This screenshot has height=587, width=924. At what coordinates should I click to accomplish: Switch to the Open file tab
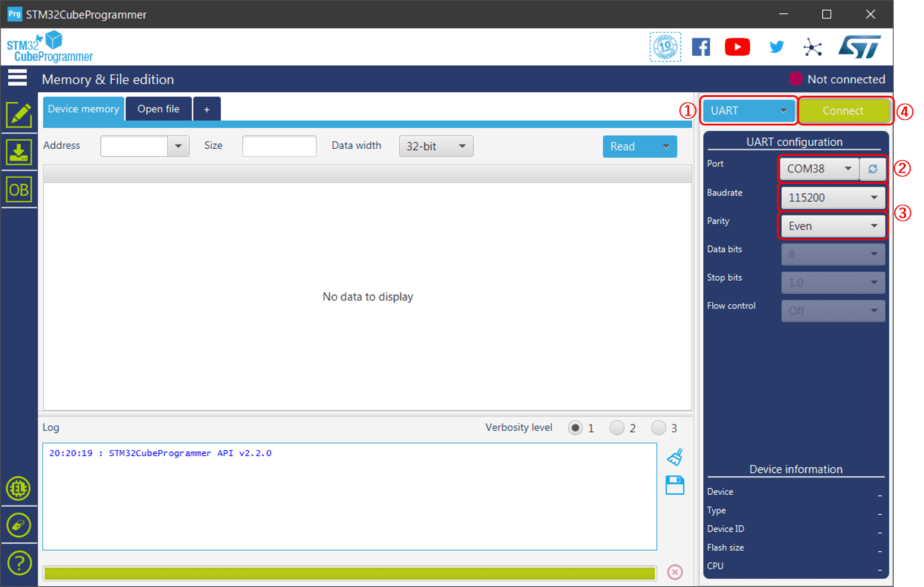(158, 109)
